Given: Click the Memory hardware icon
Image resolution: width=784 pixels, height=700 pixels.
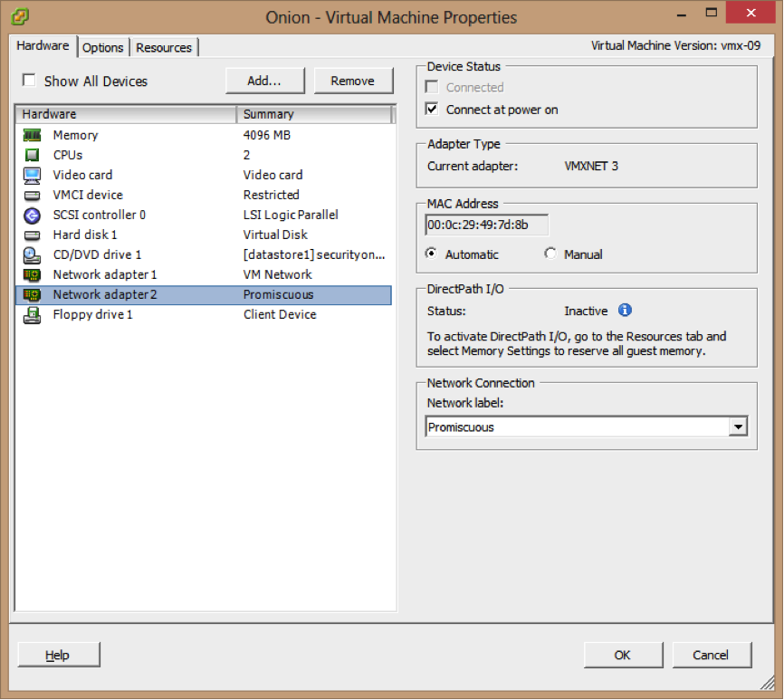Looking at the screenshot, I should coord(32,135).
